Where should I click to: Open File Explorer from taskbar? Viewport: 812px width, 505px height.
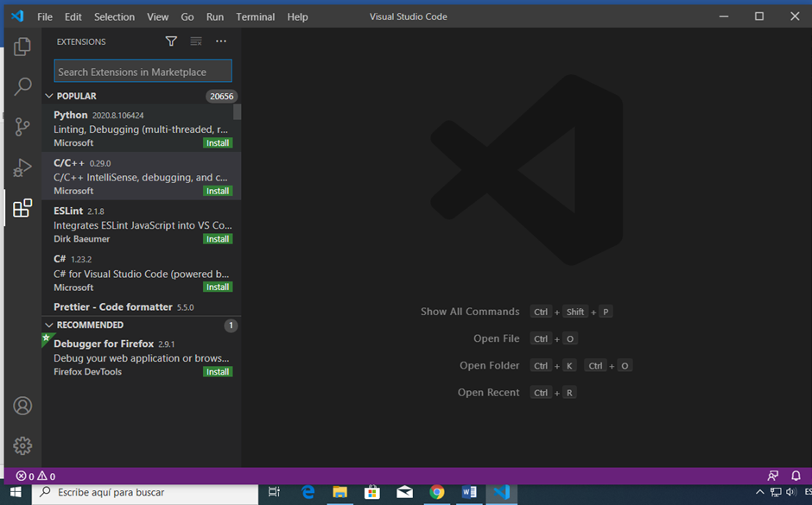(339, 492)
